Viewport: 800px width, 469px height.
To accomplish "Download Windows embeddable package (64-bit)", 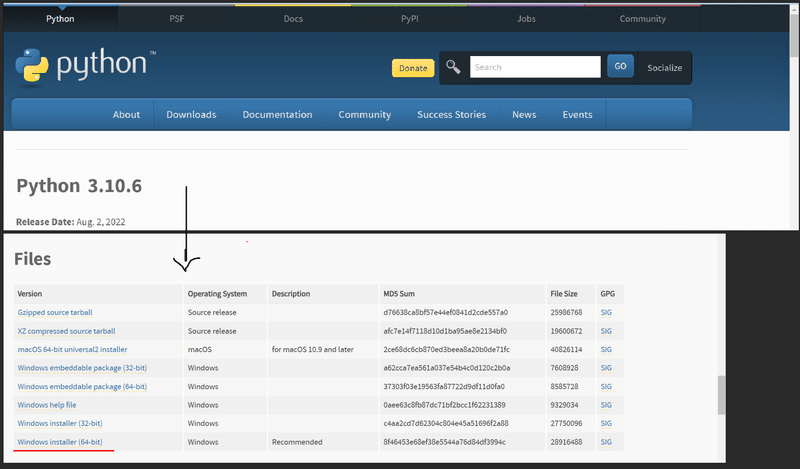I will (x=82, y=387).
